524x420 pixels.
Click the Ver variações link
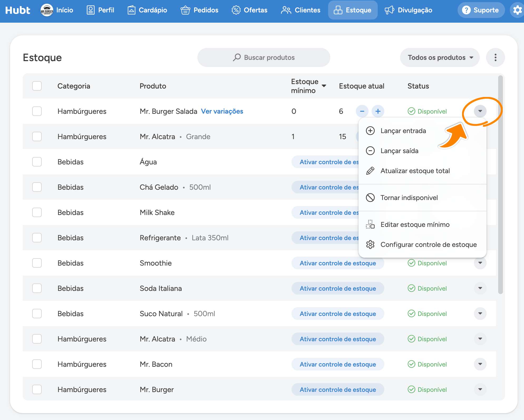coord(222,111)
